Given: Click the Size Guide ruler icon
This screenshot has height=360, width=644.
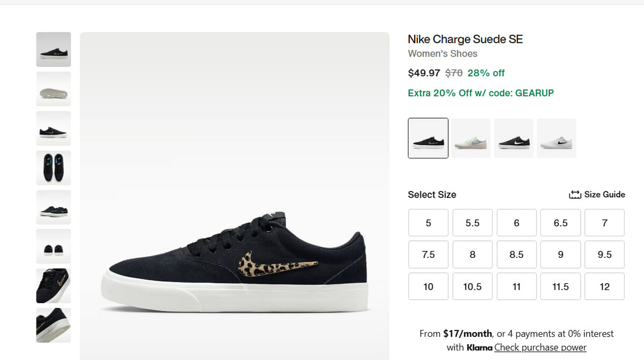Looking at the screenshot, I should 575,195.
